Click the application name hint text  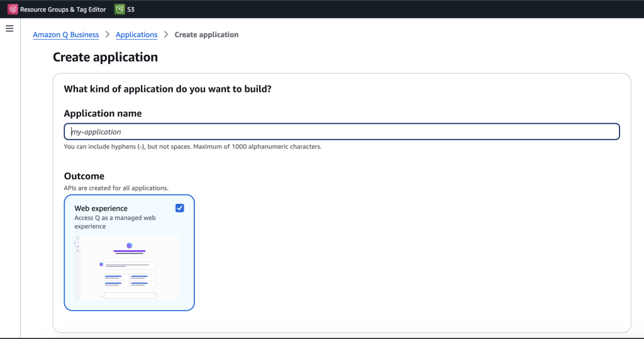(192, 147)
